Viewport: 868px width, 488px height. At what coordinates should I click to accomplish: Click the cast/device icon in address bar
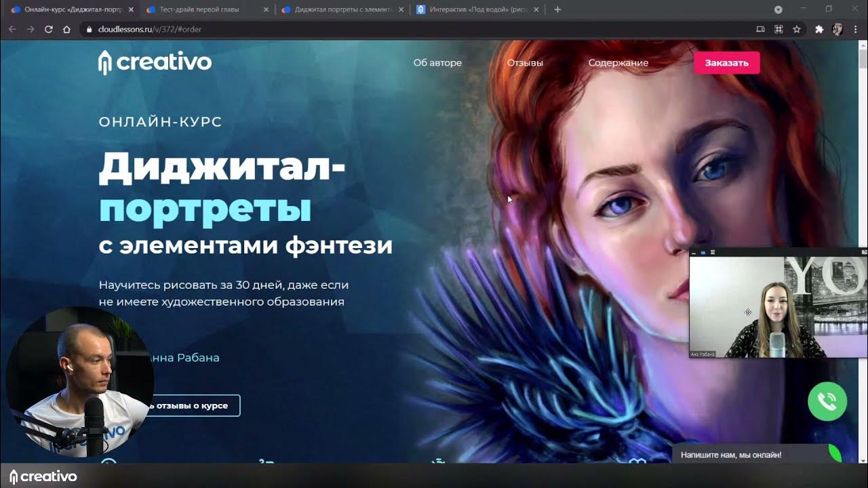click(x=760, y=29)
